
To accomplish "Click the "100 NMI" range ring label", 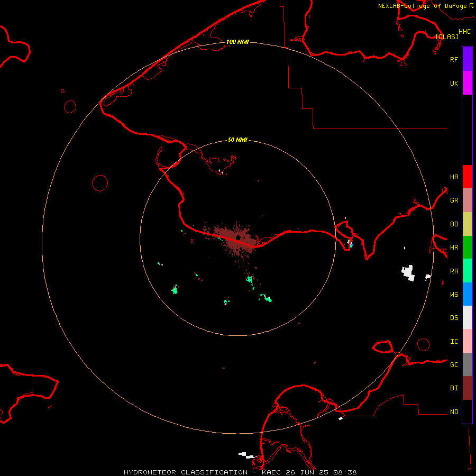I will pyautogui.click(x=237, y=42).
